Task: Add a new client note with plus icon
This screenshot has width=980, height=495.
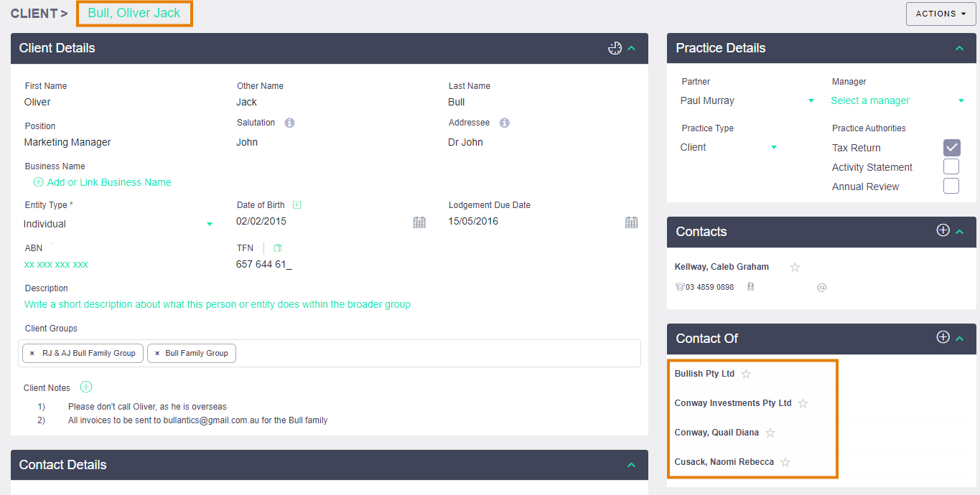Action: tap(86, 387)
